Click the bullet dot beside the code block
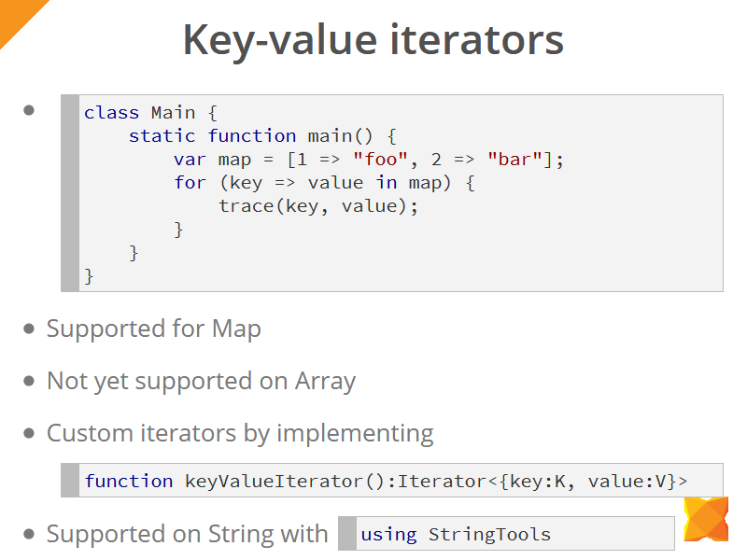 (29, 110)
